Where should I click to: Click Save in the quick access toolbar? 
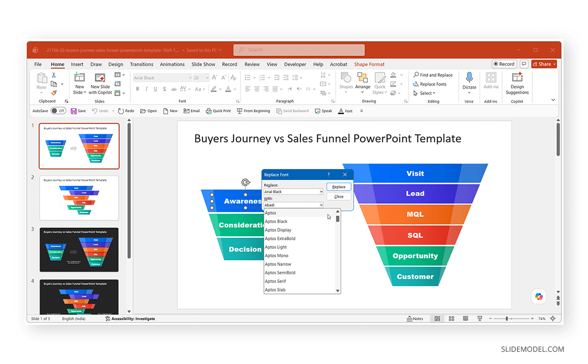(x=78, y=111)
